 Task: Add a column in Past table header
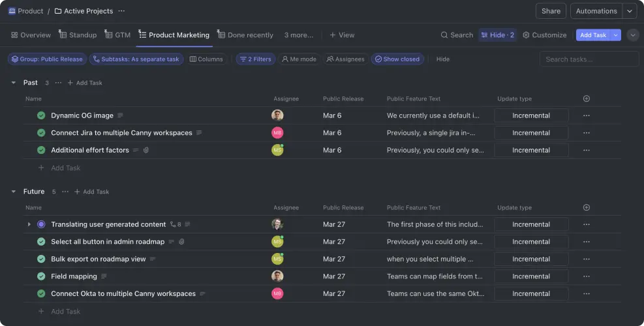click(x=587, y=98)
